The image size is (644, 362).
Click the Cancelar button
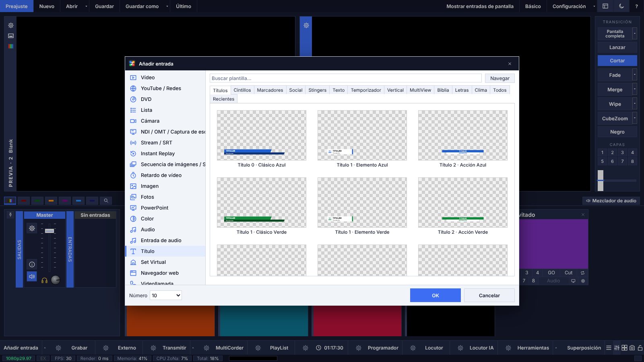(489, 295)
